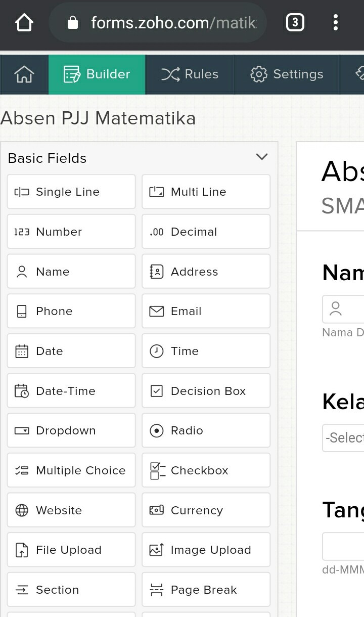Click the Website globe icon
This screenshot has width=364, height=617.
[x=22, y=510]
